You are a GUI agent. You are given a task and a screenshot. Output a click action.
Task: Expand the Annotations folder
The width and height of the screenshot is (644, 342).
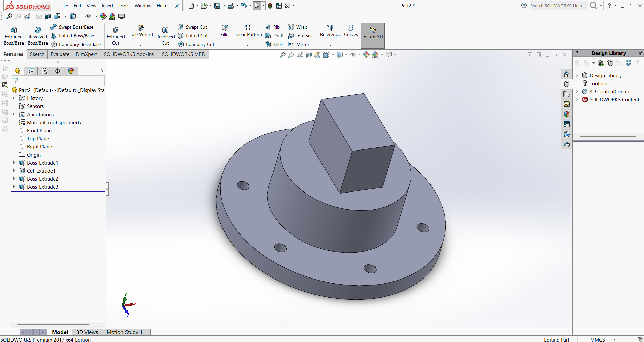tap(14, 114)
